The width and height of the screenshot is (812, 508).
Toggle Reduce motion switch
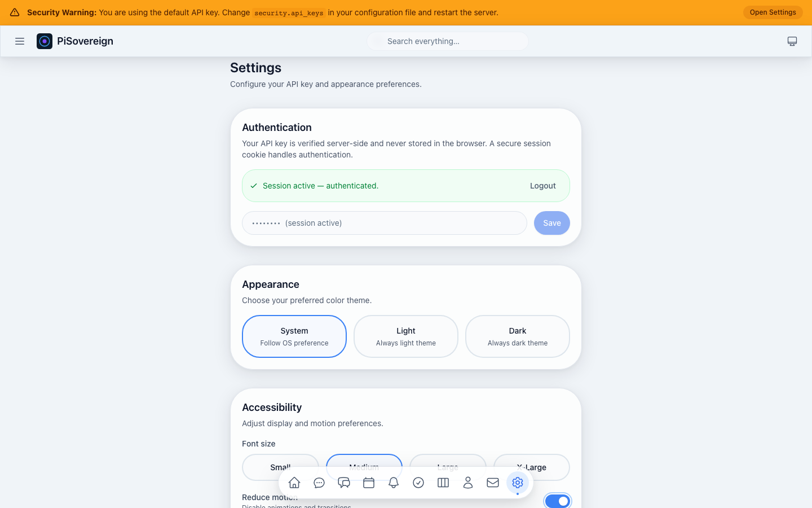point(558,501)
